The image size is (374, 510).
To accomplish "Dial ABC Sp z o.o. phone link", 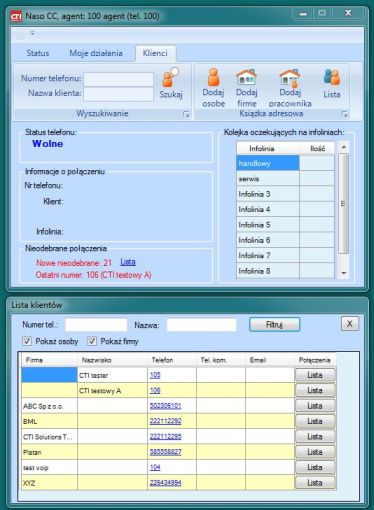I will coord(165,406).
